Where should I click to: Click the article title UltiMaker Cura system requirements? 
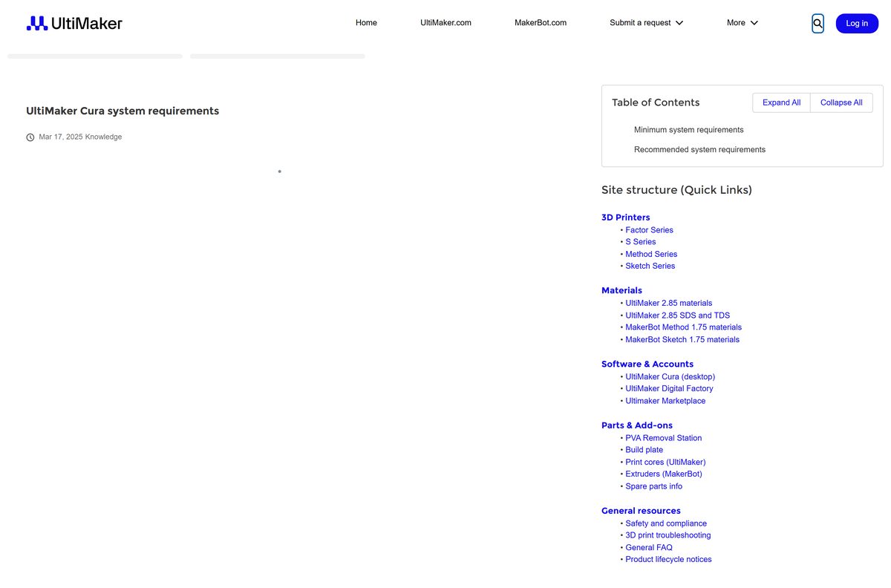(123, 111)
